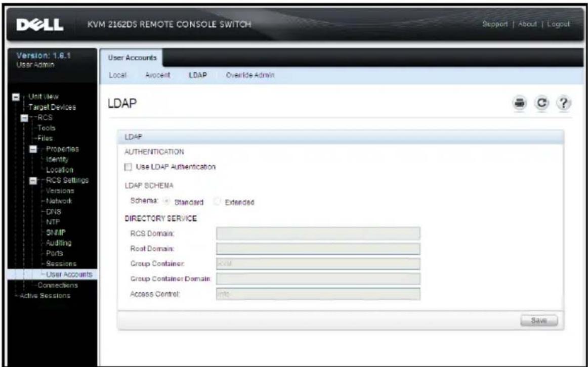588x367 pixels.
Task: Refresh the LDAP page
Action: click(542, 103)
